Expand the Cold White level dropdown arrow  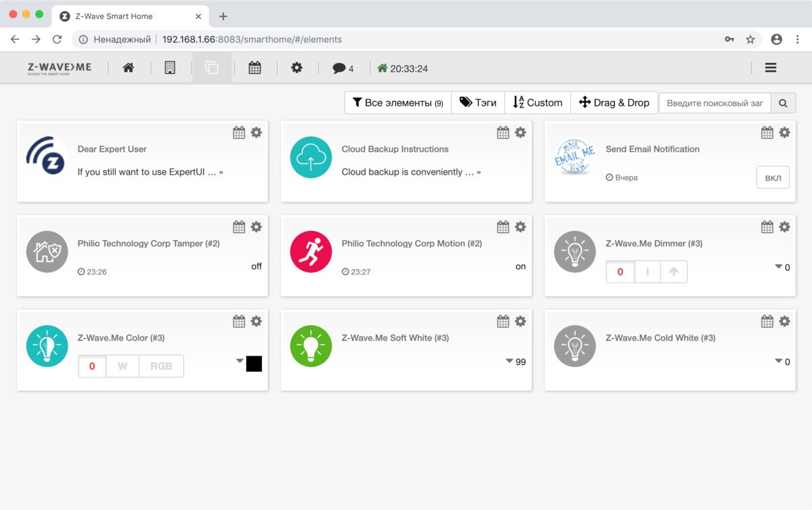click(x=778, y=361)
